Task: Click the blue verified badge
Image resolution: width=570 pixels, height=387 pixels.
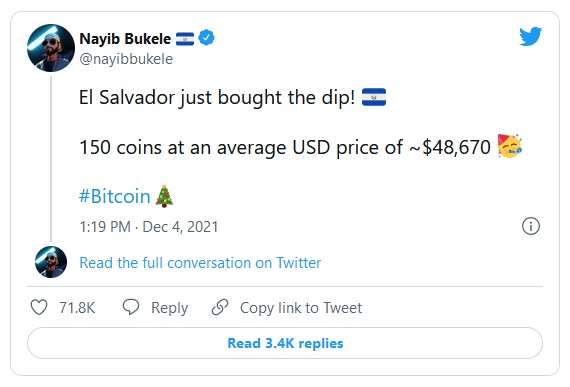Action: click(x=206, y=38)
